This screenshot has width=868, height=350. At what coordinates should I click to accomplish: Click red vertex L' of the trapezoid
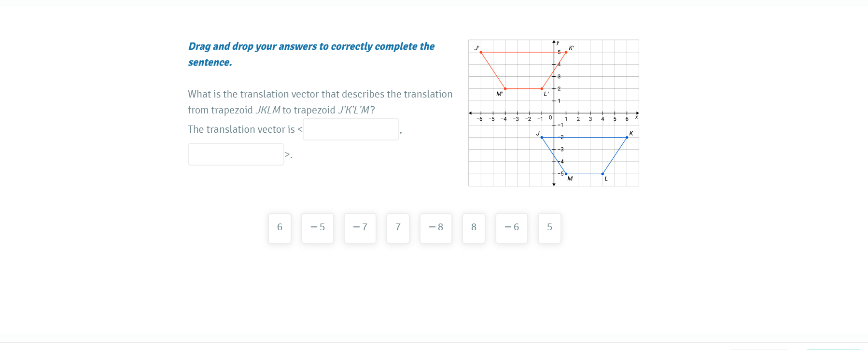[x=542, y=89]
